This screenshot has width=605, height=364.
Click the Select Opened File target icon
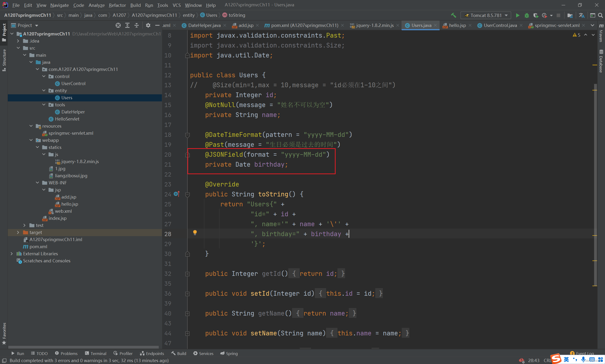coord(118,25)
